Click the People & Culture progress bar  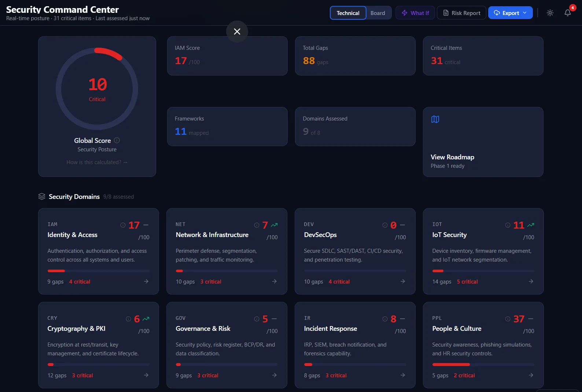click(x=483, y=365)
